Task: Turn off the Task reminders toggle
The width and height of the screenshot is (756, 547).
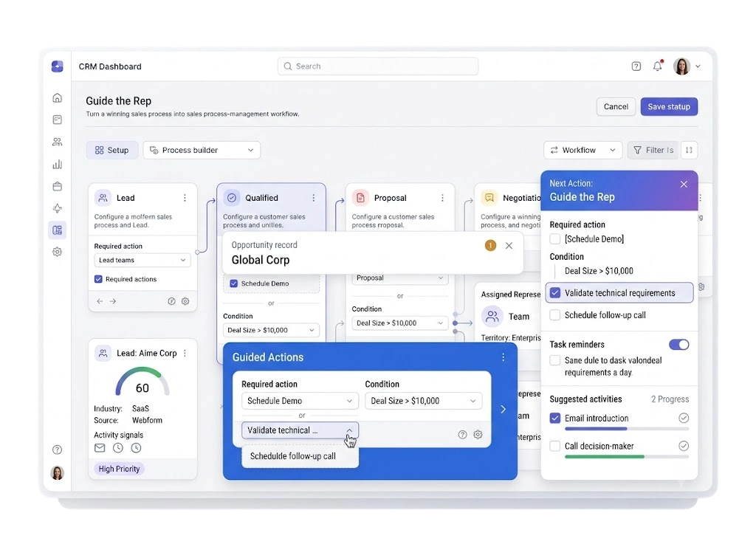Action: (x=679, y=345)
